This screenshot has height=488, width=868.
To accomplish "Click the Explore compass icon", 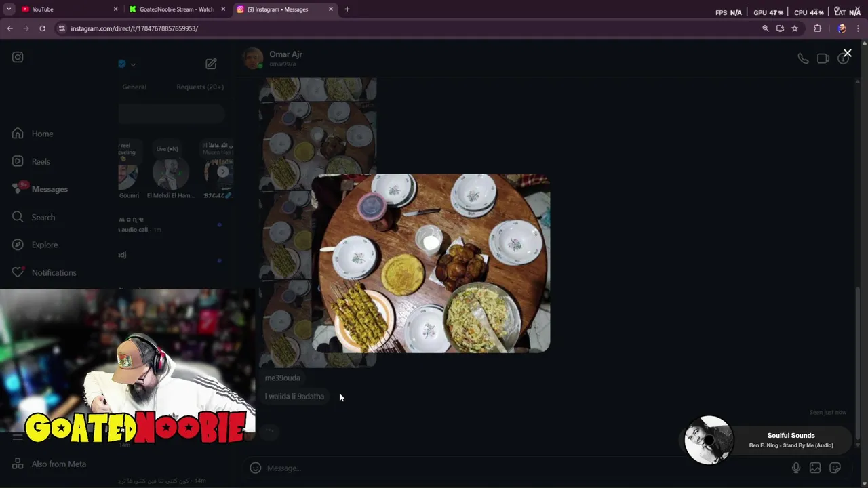I will [x=18, y=245].
